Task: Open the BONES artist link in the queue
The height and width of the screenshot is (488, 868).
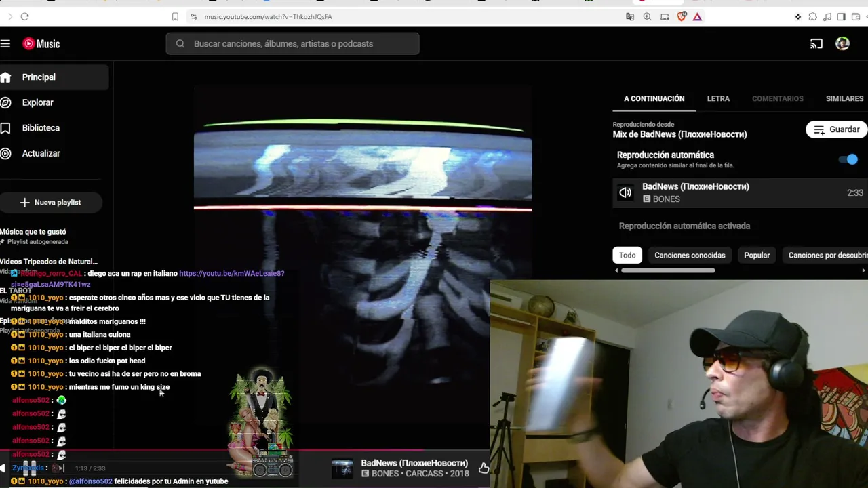Action: 666,199
